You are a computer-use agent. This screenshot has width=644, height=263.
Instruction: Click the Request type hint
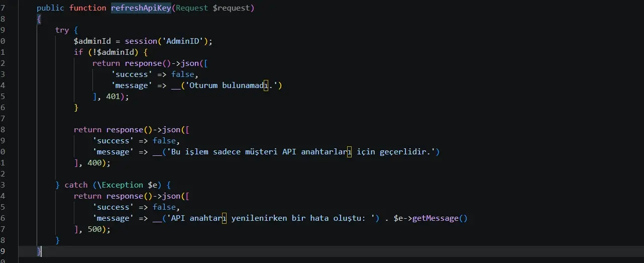[x=192, y=8]
